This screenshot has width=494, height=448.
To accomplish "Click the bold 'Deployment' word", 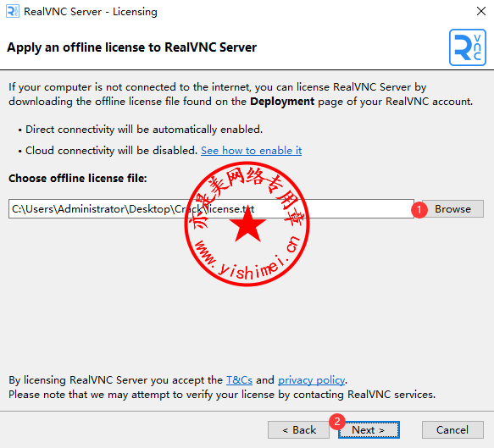I will coord(282,102).
